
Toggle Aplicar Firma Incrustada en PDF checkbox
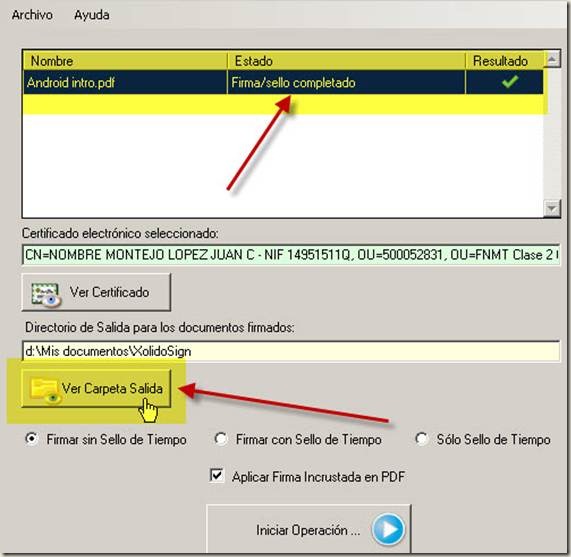point(217,475)
